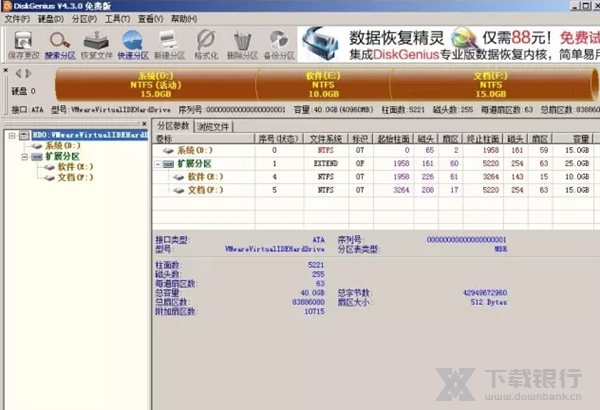Collapse 扩展分区 row in partition table

(x=158, y=164)
